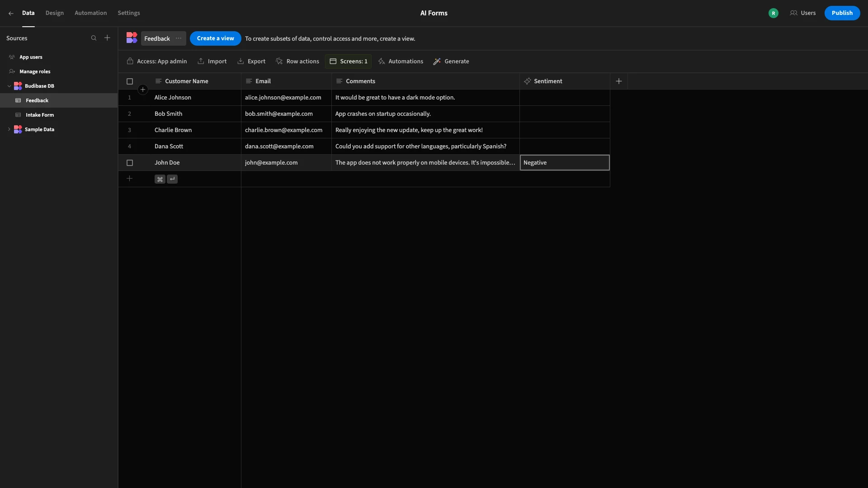
Task: Select bob.smith@example.com email cell
Action: tap(286, 114)
